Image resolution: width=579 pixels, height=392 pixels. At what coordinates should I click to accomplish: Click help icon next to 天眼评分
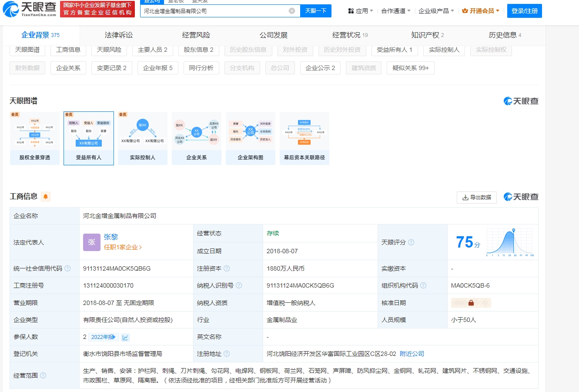pos(411,242)
